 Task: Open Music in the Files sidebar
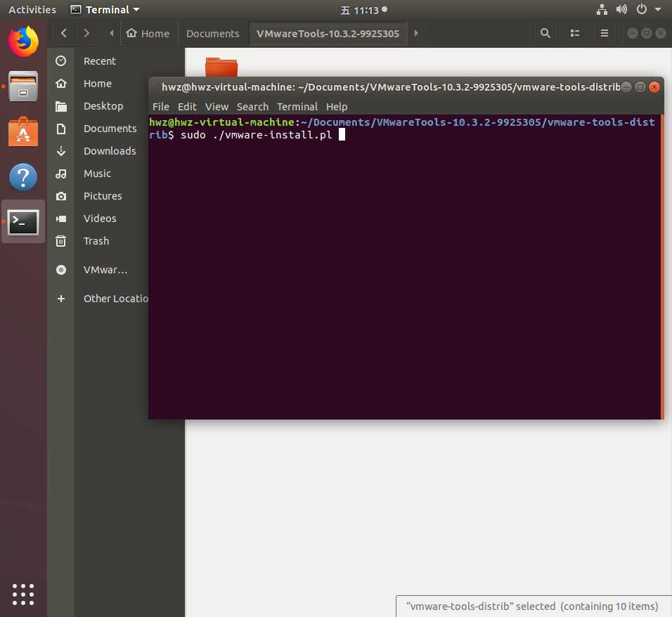point(97,174)
